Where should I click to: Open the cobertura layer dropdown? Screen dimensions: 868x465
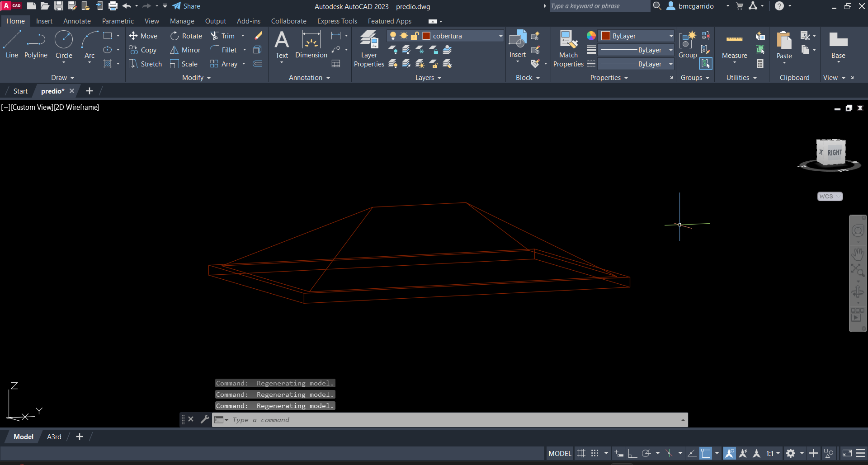click(500, 36)
